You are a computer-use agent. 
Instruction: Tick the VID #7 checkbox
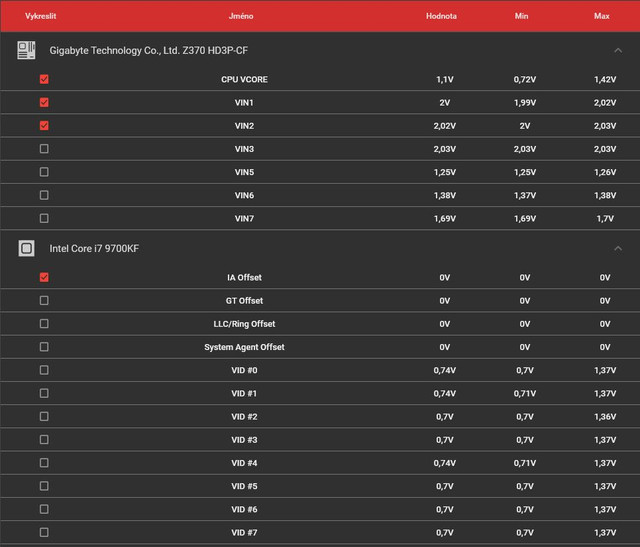click(x=44, y=532)
